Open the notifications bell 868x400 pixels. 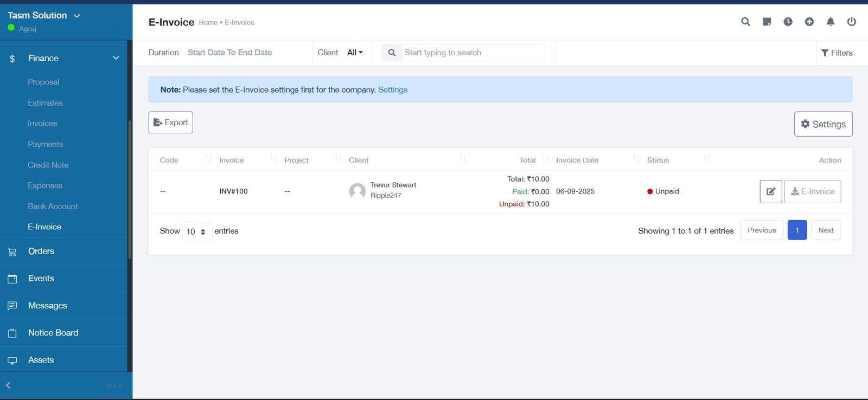[x=830, y=22]
